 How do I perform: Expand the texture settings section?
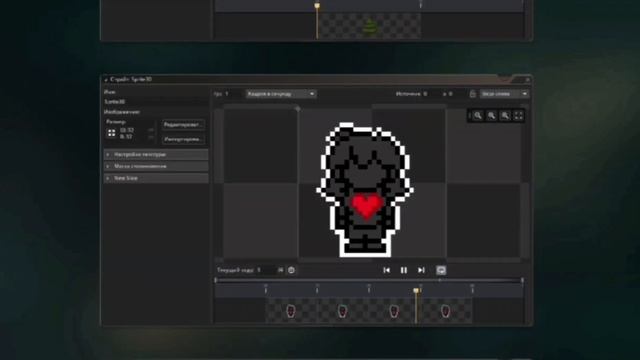[x=156, y=155]
